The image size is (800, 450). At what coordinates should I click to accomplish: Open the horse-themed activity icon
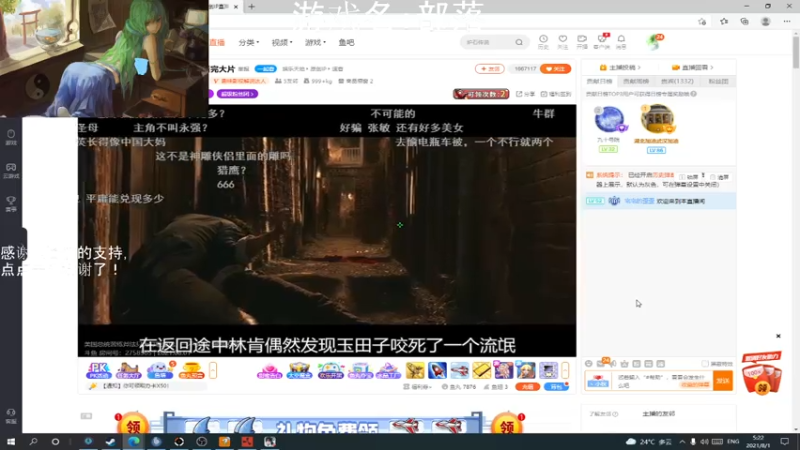coord(128,370)
